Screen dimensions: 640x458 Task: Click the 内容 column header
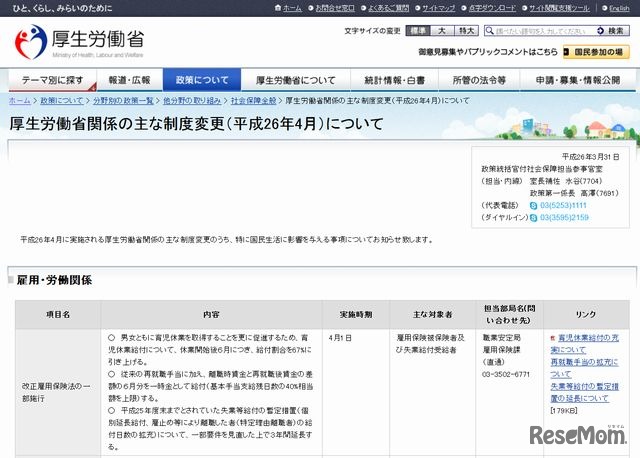click(x=211, y=314)
